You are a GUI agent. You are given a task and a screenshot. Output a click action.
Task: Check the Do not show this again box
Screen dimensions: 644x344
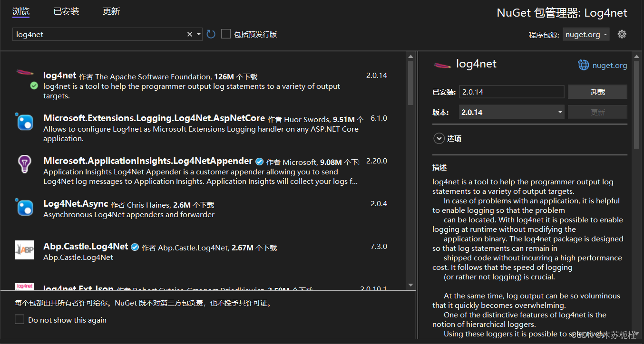19,319
